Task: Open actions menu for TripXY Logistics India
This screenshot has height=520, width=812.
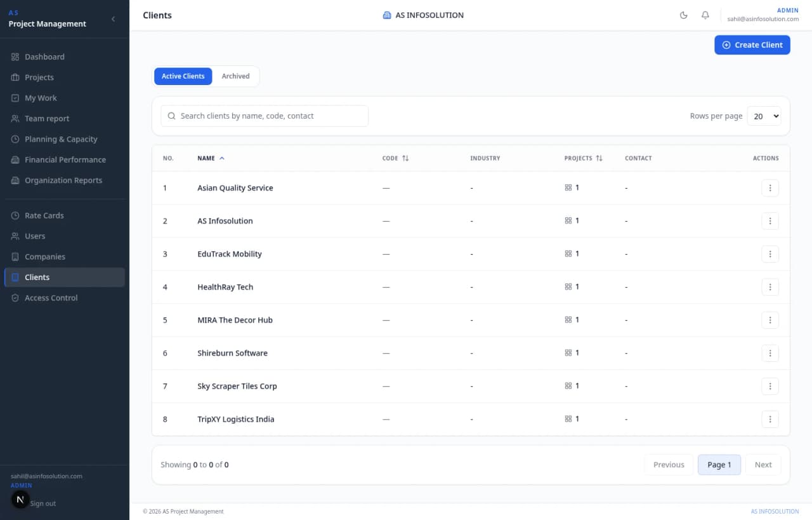Action: [769, 419]
